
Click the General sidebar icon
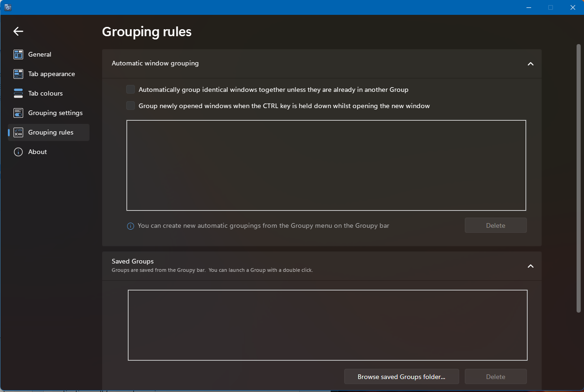pos(18,54)
